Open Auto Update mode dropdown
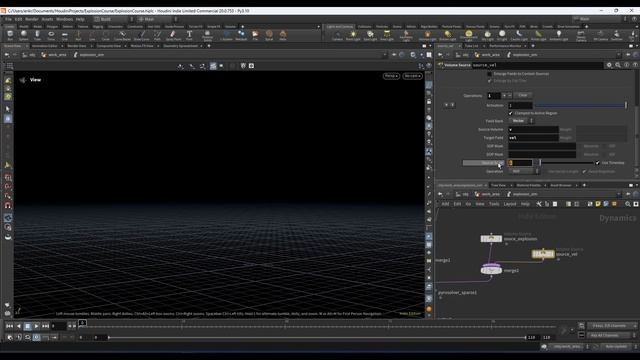This screenshot has width=640, height=360. tap(619, 347)
